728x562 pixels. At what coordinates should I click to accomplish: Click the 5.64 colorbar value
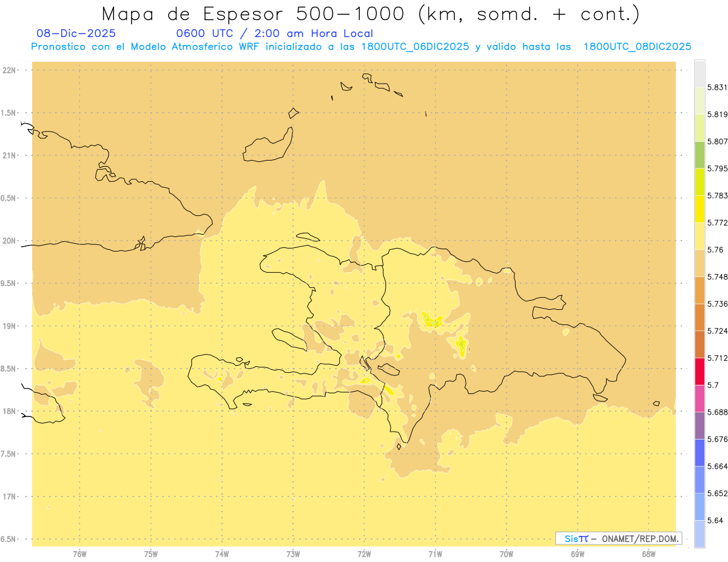715,520
